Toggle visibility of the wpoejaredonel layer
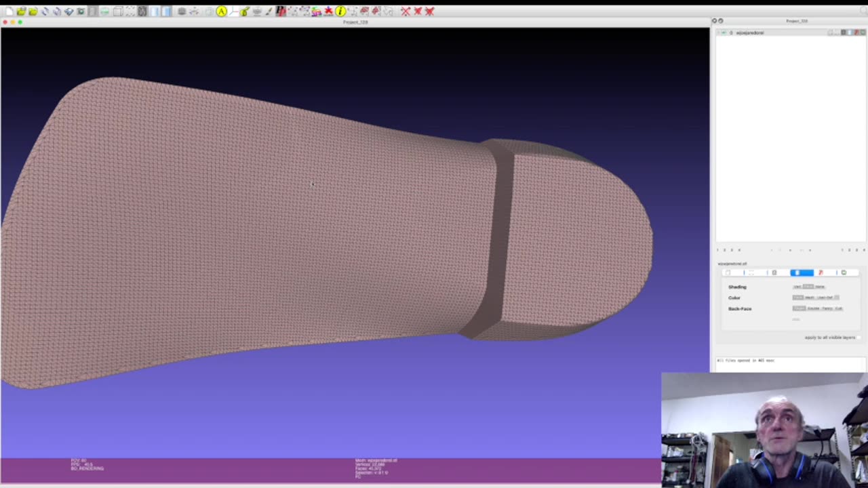This screenshot has width=868, height=488. point(723,33)
